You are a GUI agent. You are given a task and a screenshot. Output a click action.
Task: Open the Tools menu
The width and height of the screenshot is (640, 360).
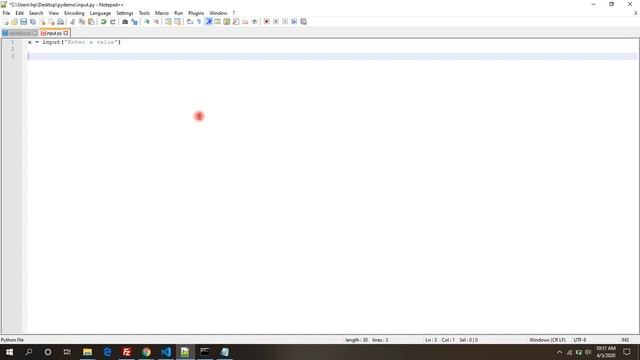tap(144, 13)
